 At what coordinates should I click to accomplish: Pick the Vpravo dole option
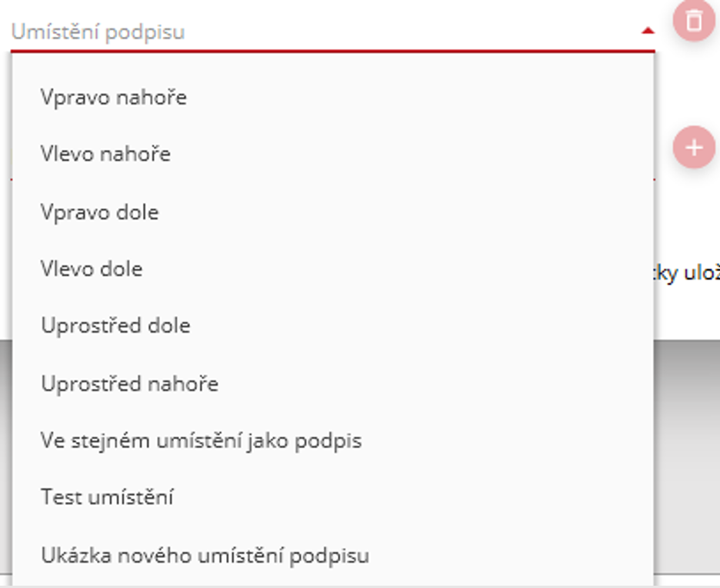coord(100,212)
